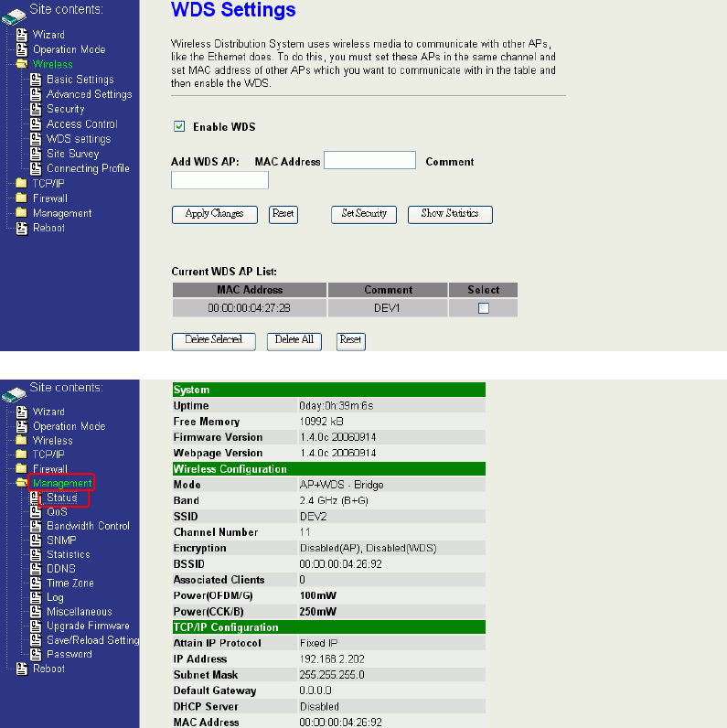Click the Set Security button
Viewport: 727px width, 728px height.
tap(364, 215)
